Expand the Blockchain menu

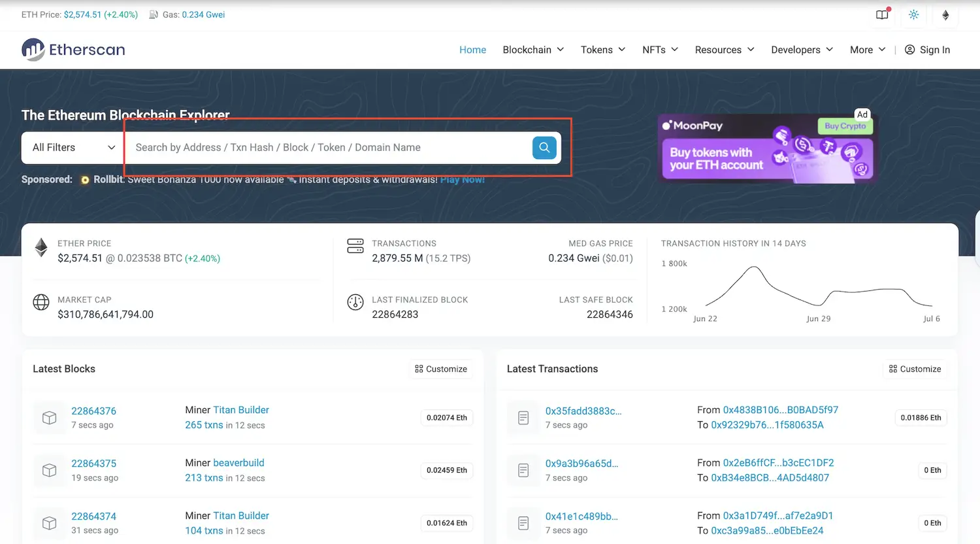533,50
